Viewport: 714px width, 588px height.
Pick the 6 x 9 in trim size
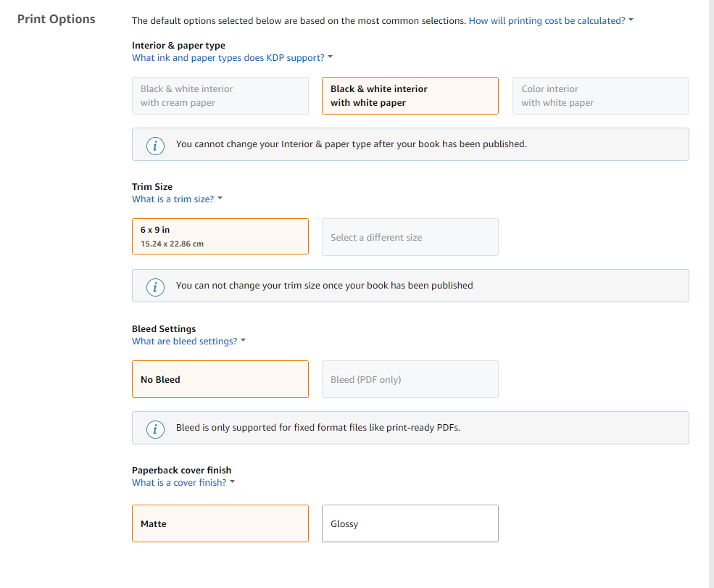coord(220,237)
